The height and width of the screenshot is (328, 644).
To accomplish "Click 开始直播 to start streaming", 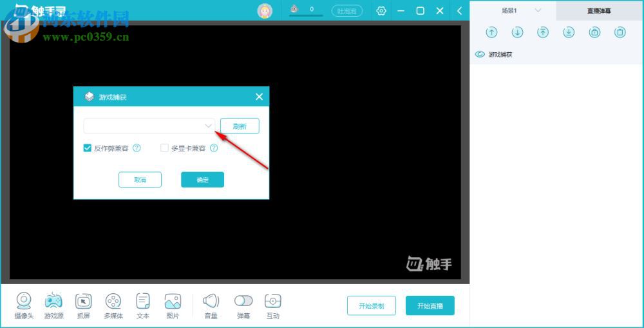I will click(430, 305).
